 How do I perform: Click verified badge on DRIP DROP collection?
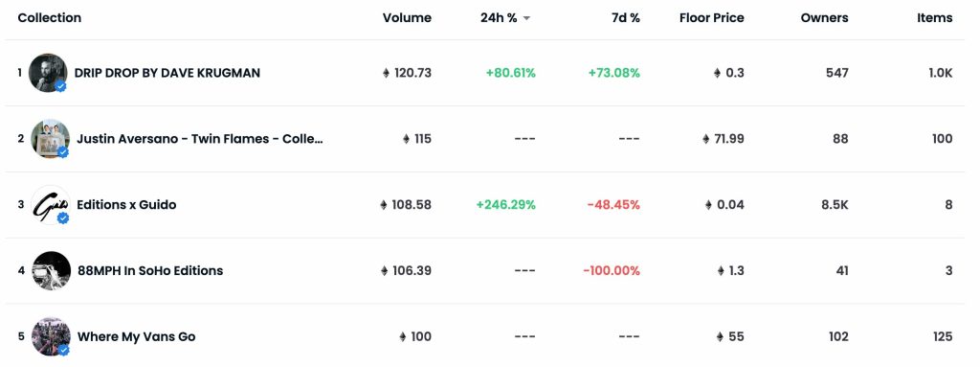click(x=60, y=86)
